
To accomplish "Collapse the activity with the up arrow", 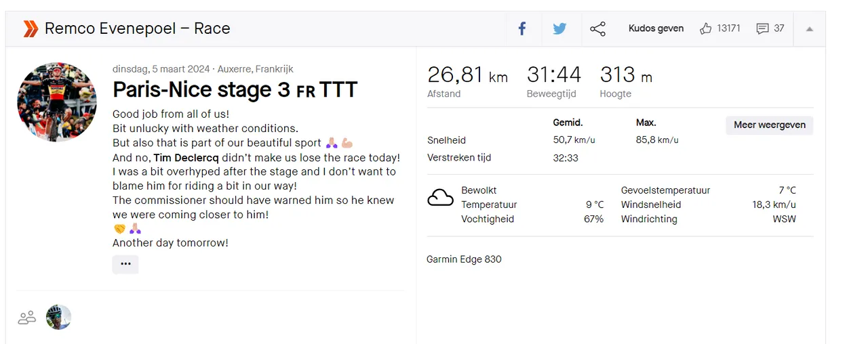I will [x=809, y=28].
